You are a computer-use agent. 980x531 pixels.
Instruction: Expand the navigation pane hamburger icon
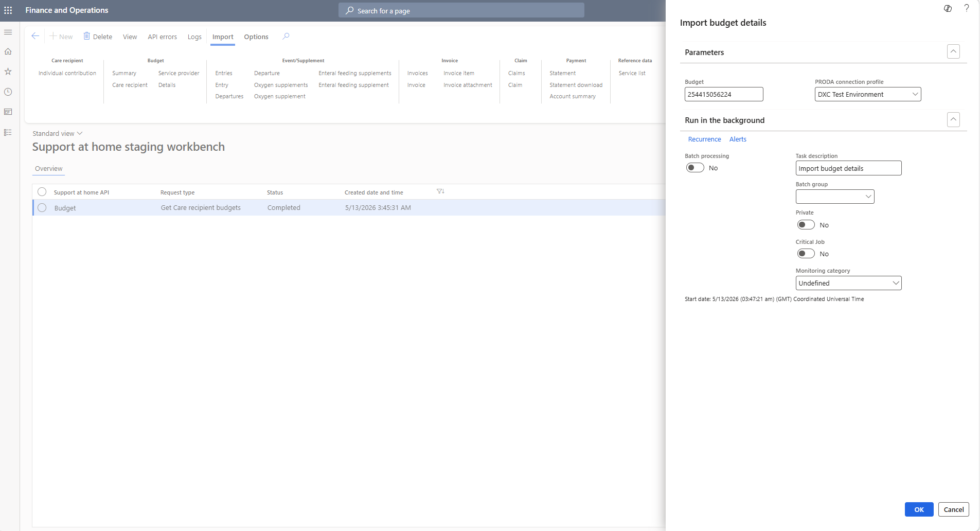pyautogui.click(x=8, y=32)
